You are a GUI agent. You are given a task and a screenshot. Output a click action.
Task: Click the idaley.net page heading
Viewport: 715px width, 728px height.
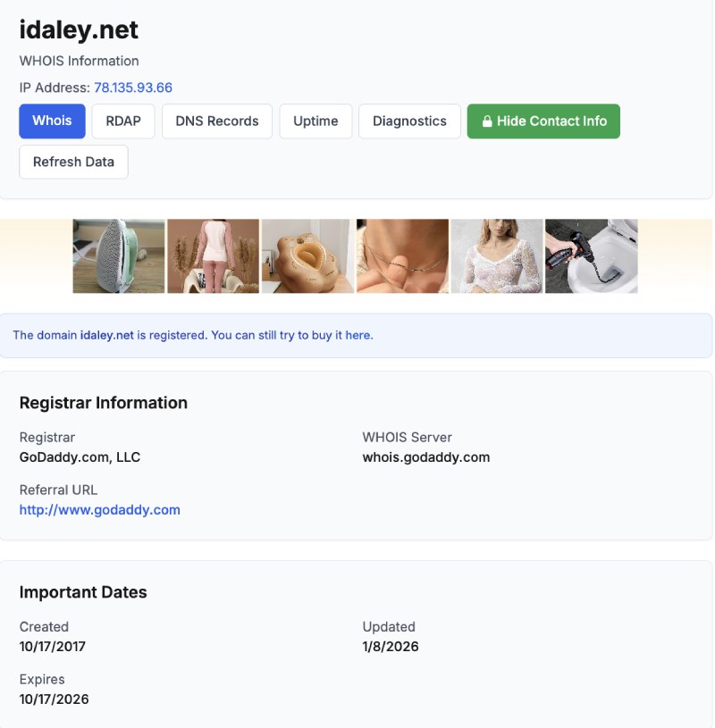tap(80, 29)
